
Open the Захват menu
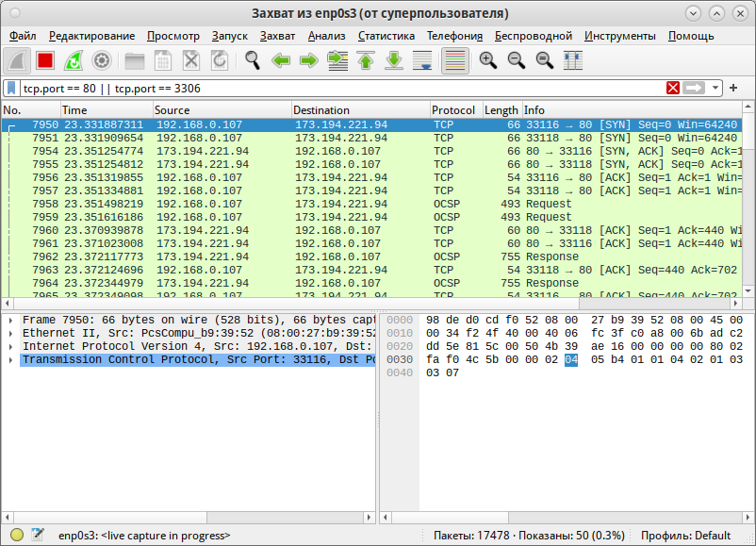tap(277, 36)
